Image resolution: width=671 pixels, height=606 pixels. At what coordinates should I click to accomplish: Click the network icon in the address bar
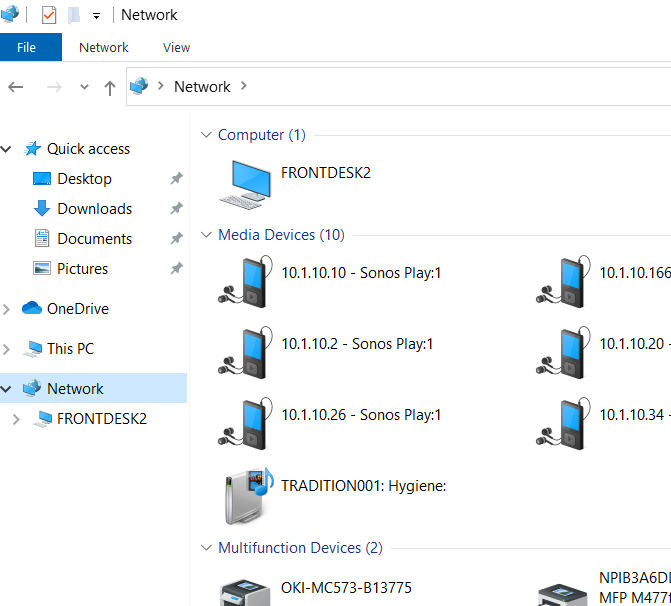click(x=139, y=86)
